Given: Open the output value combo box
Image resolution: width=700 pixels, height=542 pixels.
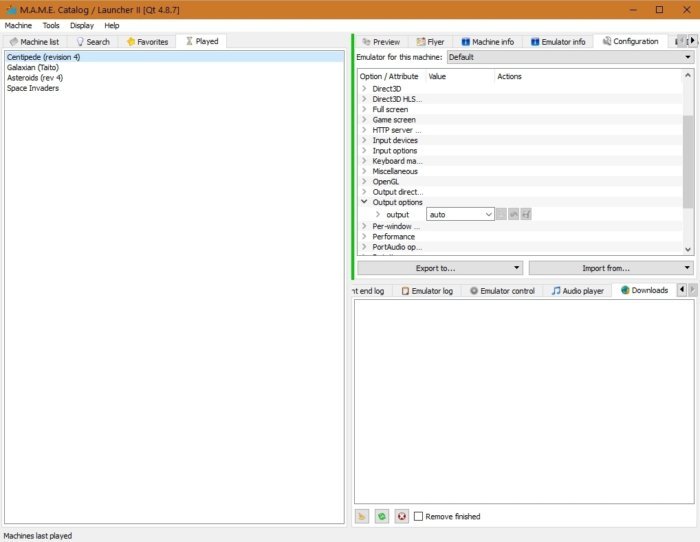Looking at the screenshot, I should 460,214.
